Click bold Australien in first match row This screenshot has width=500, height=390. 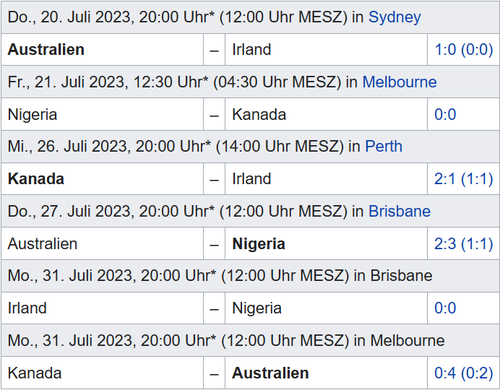46,50
